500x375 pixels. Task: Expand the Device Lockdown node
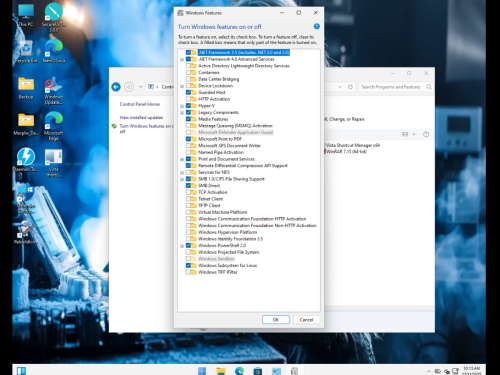pos(182,86)
